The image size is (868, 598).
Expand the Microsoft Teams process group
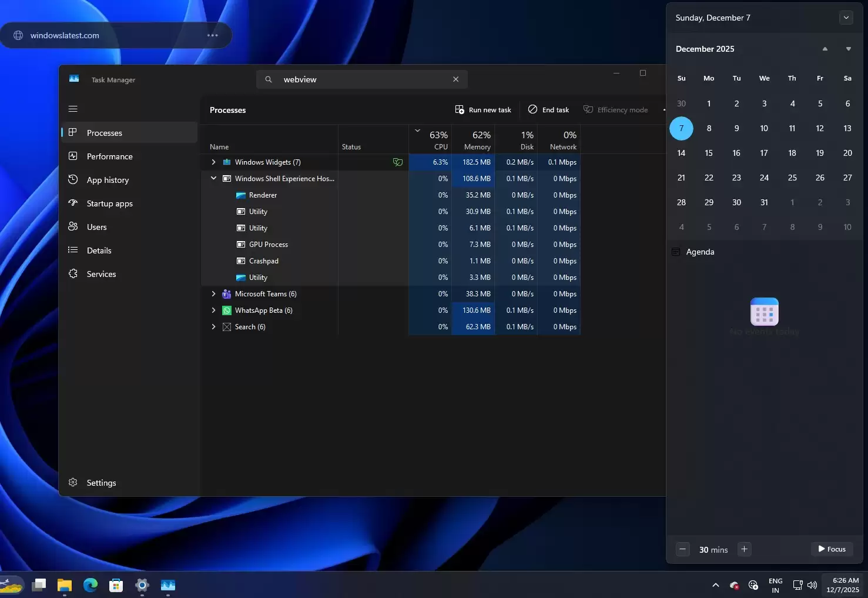213,293
